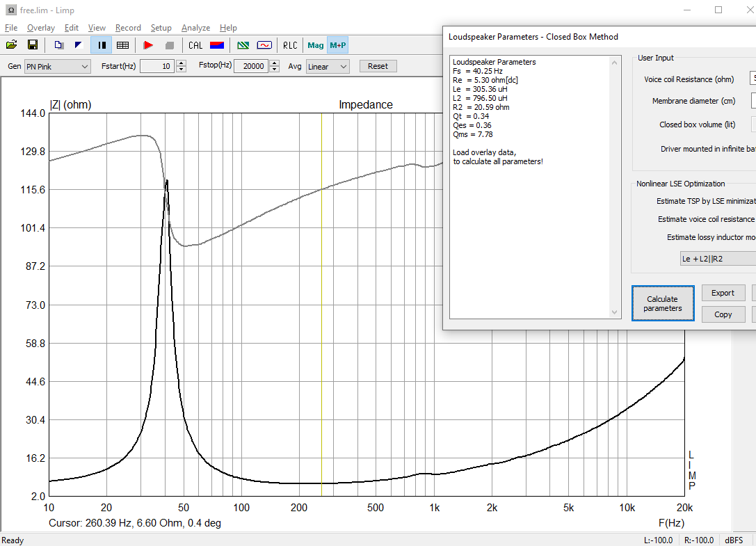Click the copy pages toolbar icon

click(59, 45)
